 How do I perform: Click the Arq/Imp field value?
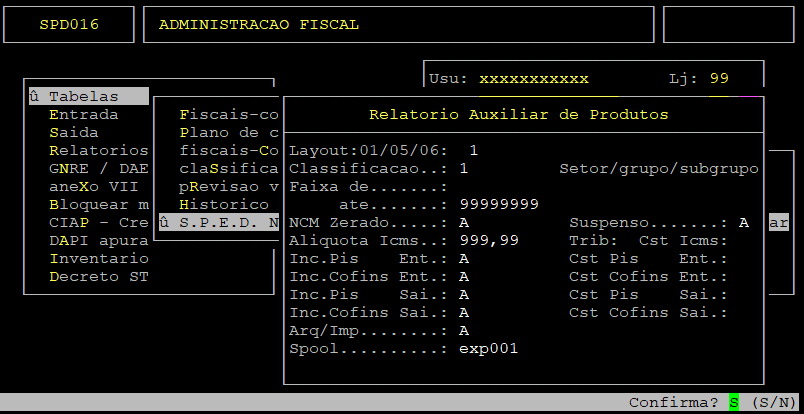pos(464,331)
